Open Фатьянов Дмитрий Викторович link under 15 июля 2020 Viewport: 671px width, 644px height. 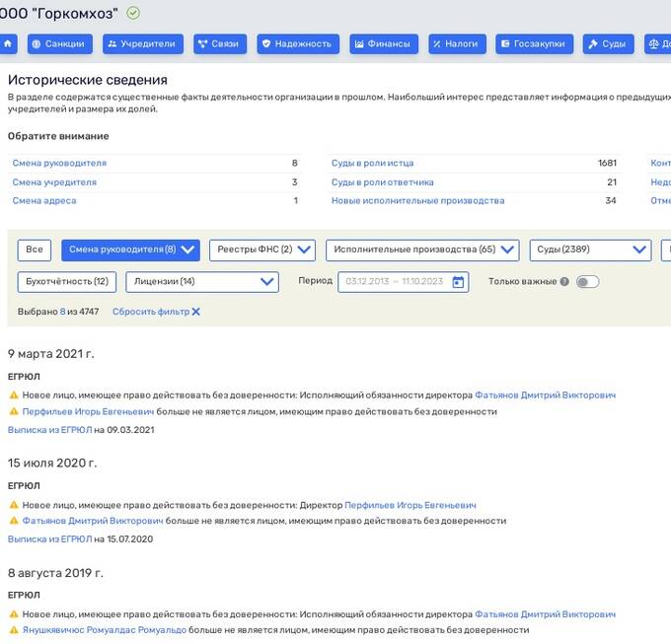[93, 521]
